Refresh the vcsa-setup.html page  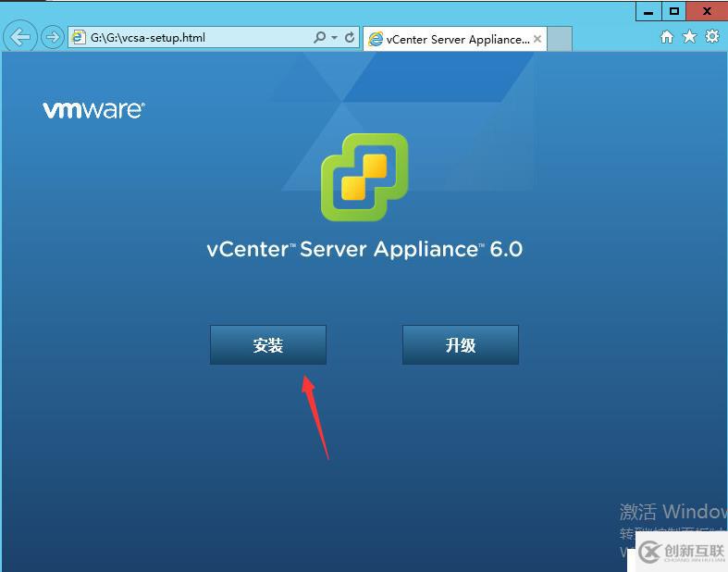point(350,37)
